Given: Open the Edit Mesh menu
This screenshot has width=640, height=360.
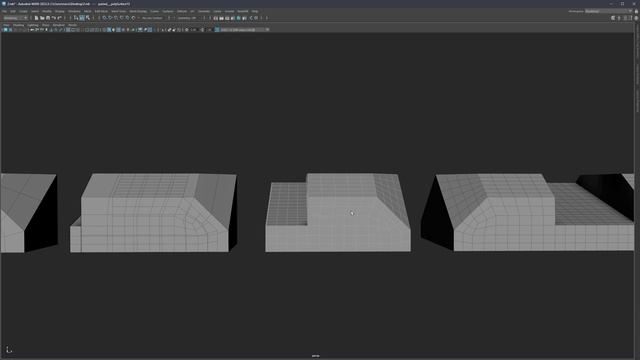Looking at the screenshot, I should click(101, 11).
